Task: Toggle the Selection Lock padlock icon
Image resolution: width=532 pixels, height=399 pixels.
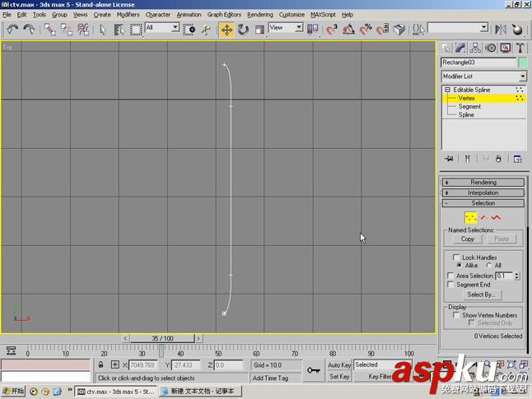Action: point(100,364)
